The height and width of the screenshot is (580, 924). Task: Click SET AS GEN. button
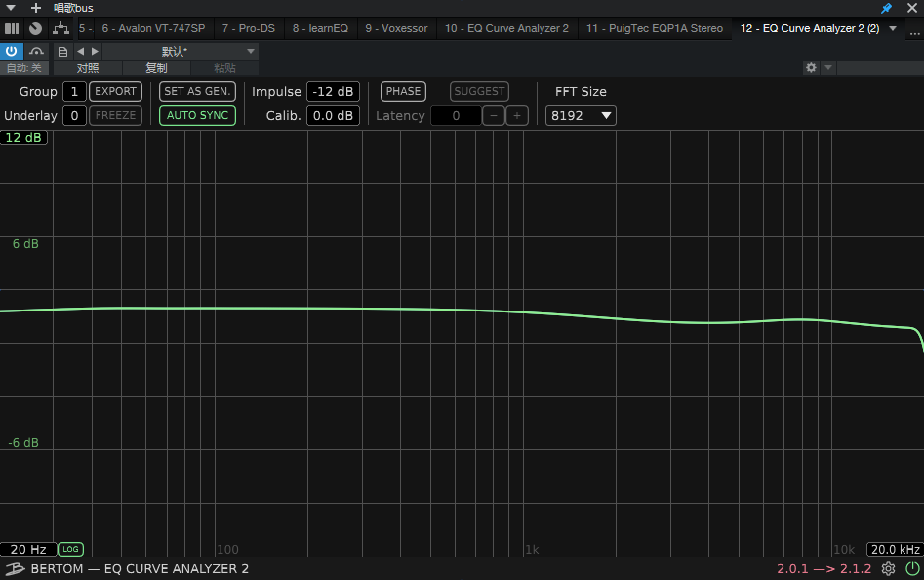197,92
